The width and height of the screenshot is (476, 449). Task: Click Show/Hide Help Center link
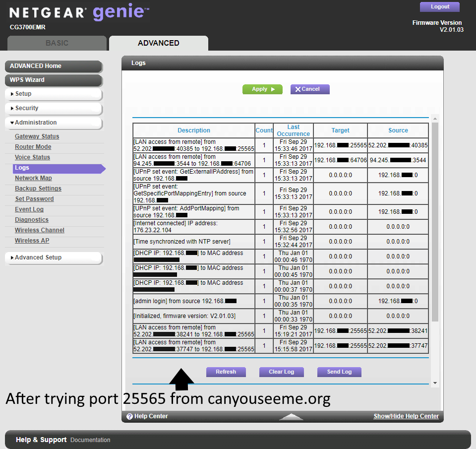406,416
